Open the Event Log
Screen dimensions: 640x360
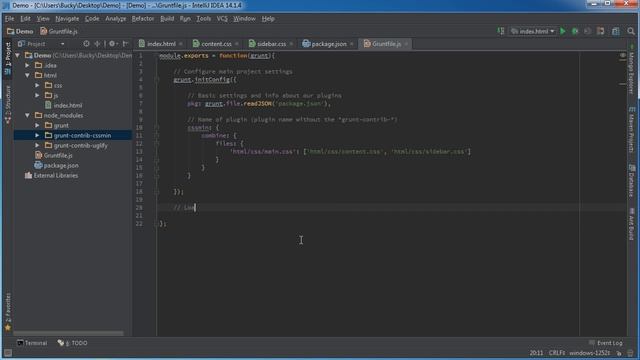click(x=606, y=343)
